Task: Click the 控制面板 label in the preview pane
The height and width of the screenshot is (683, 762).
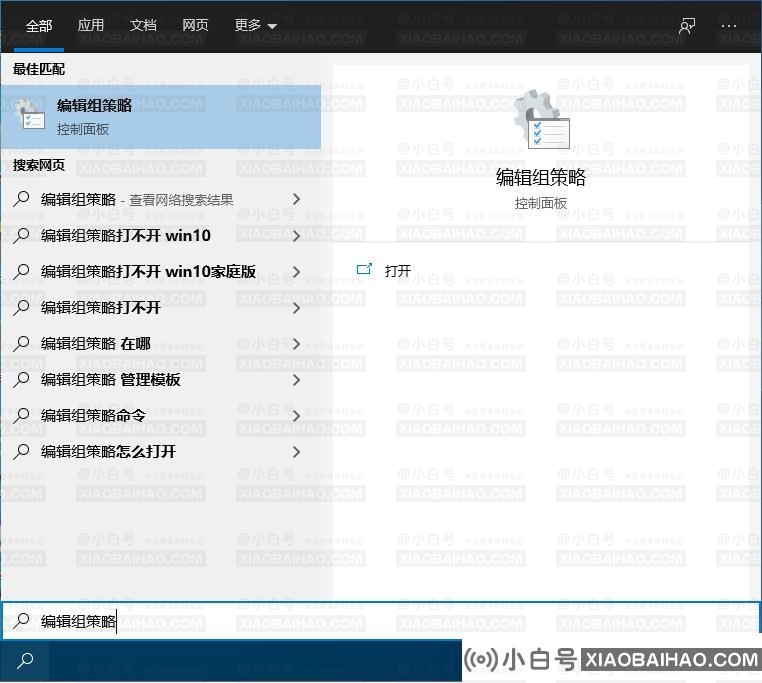Action: 541,203
